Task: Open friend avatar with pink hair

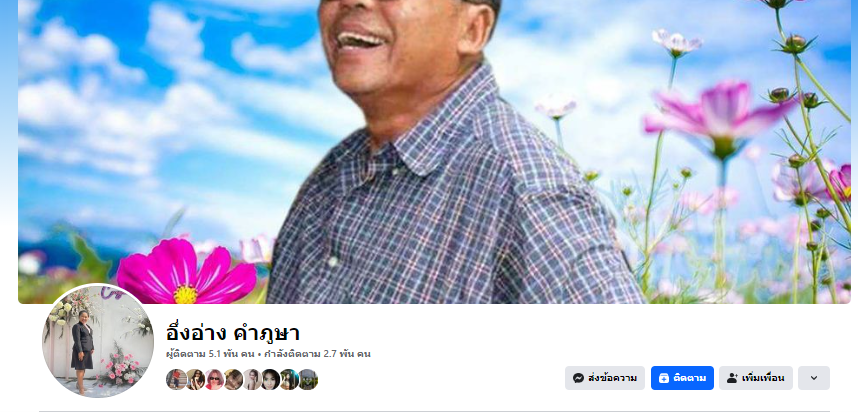Action: [x=214, y=379]
